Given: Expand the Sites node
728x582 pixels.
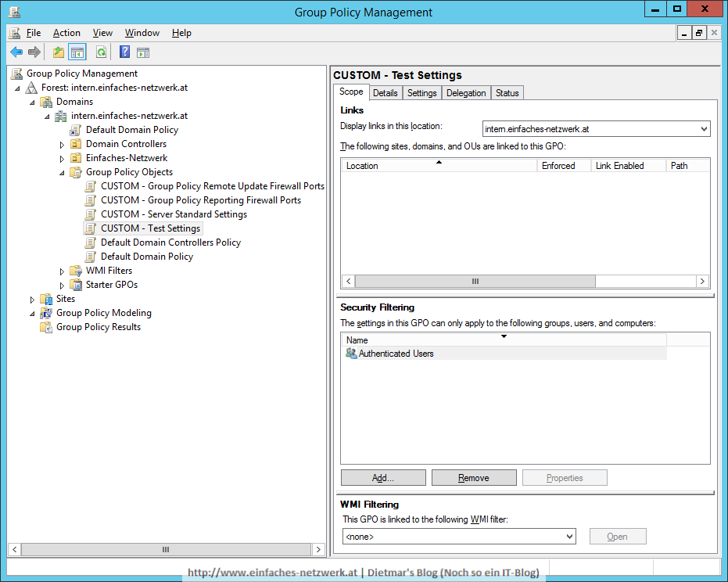Looking at the screenshot, I should (33, 300).
